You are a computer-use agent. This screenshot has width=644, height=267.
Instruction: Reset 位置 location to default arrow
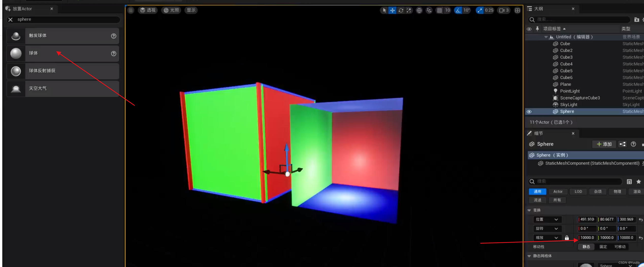pyautogui.click(x=641, y=219)
